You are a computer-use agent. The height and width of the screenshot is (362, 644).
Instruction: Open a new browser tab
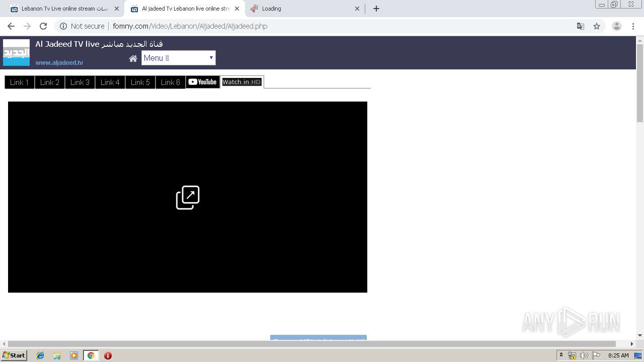[376, 9]
